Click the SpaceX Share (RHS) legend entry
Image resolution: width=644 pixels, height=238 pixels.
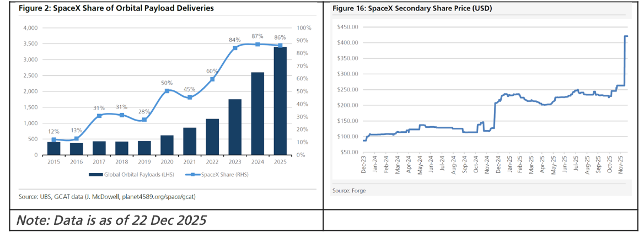(x=212, y=175)
